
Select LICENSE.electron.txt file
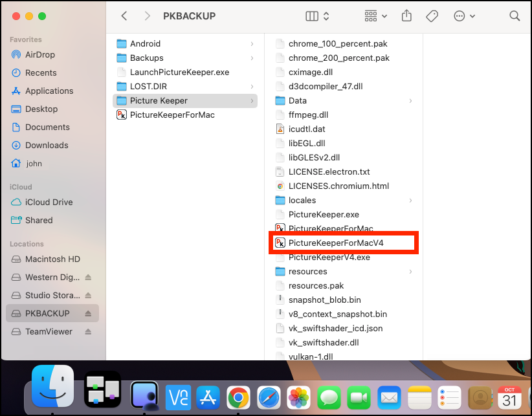(344, 172)
